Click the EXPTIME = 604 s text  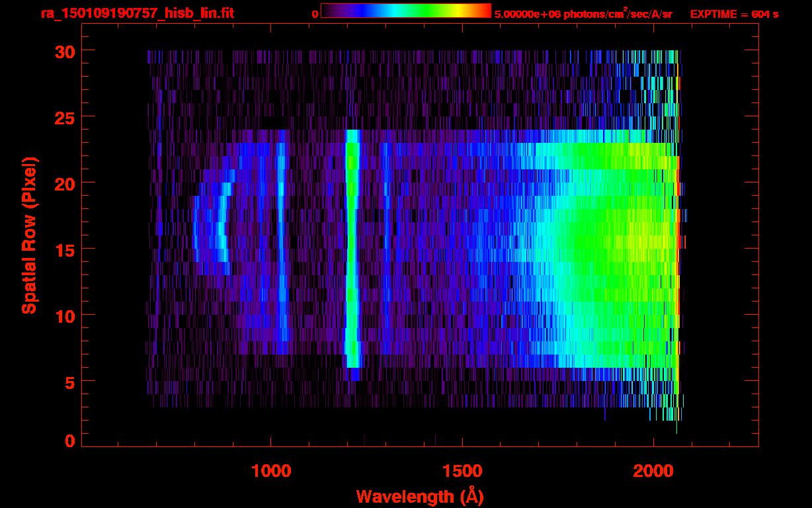[734, 14]
